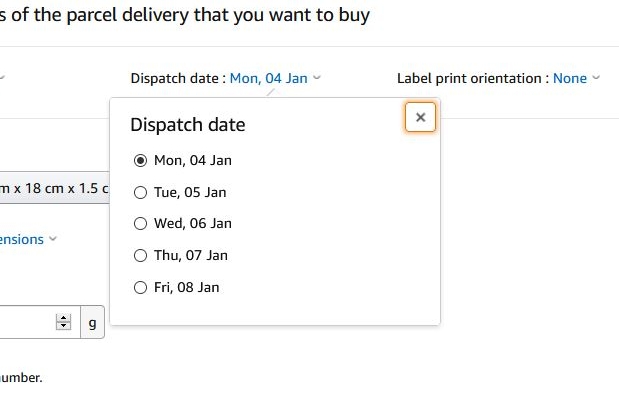Click chevron beside Label print orientation None
619x395 pixels.
point(596,77)
